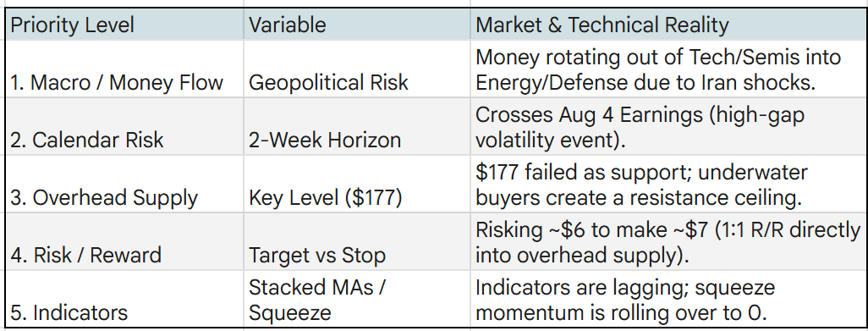Select the Target vs Stop cell
The width and height of the screenshot is (868, 331).
tap(357, 242)
